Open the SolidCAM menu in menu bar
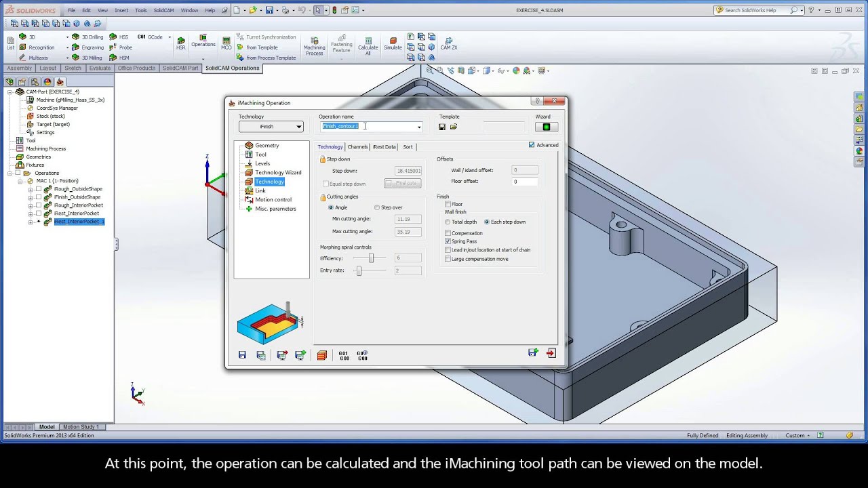Viewport: 868px width, 488px height. [163, 10]
